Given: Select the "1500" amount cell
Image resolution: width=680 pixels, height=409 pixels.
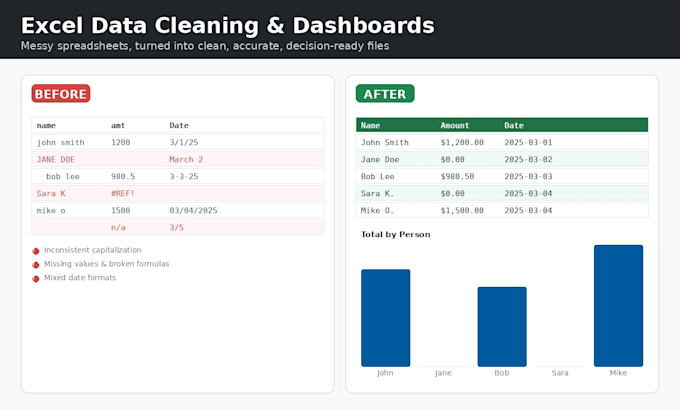Looking at the screenshot, I should click(x=121, y=210).
